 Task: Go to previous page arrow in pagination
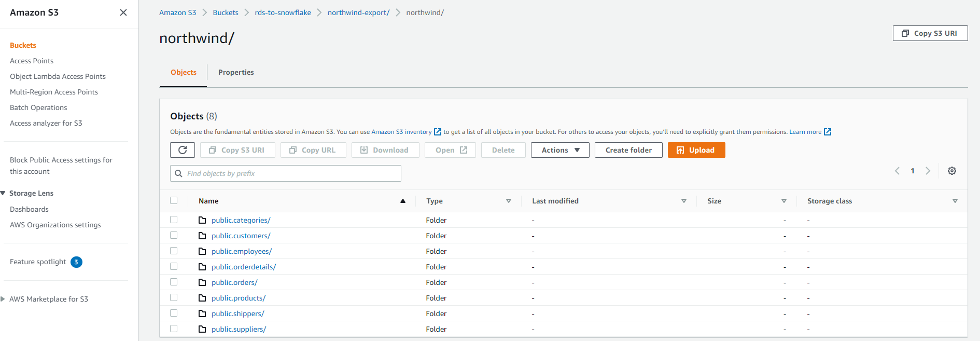coord(897,171)
